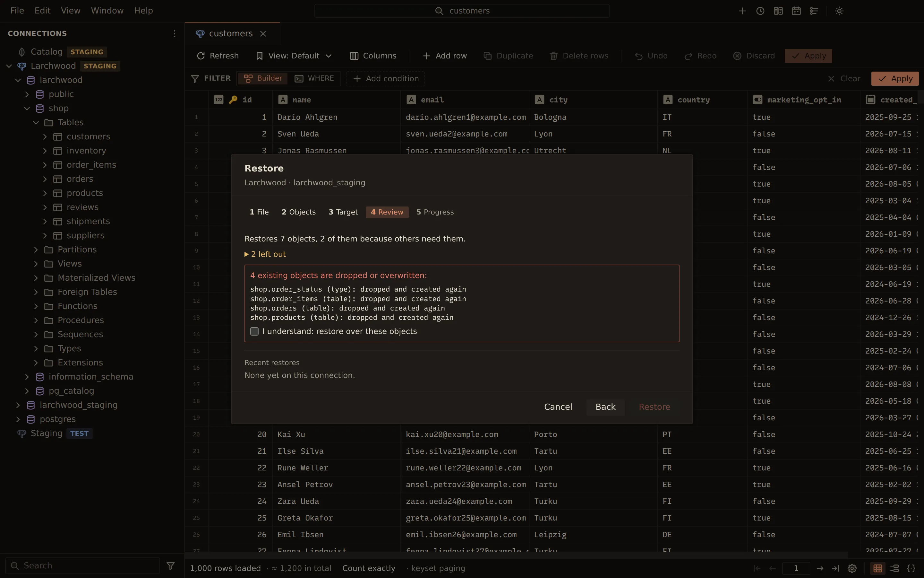Apply the filter with orange Apply
924x578 pixels.
[x=894, y=79]
